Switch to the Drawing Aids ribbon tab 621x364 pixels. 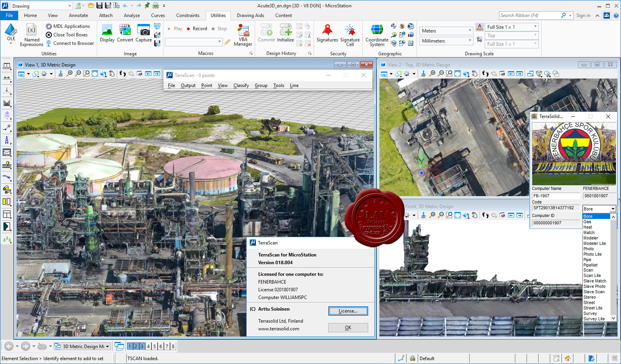[x=250, y=15]
